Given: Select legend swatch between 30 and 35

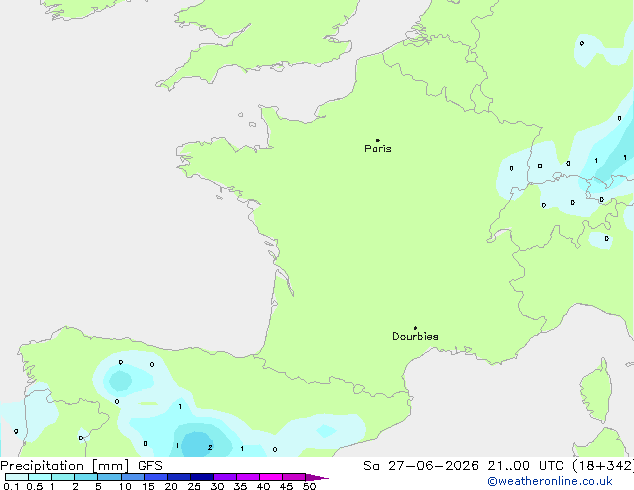Looking at the screenshot, I should click(x=225, y=477).
